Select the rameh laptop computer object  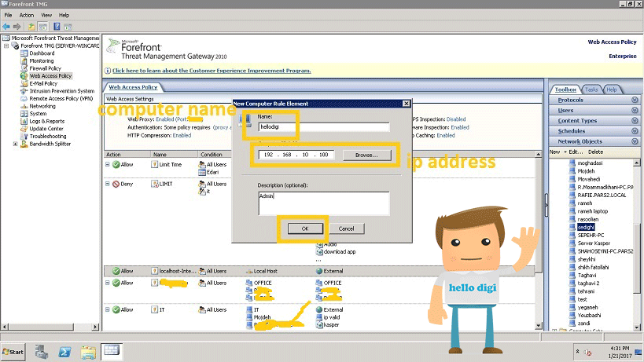click(592, 211)
